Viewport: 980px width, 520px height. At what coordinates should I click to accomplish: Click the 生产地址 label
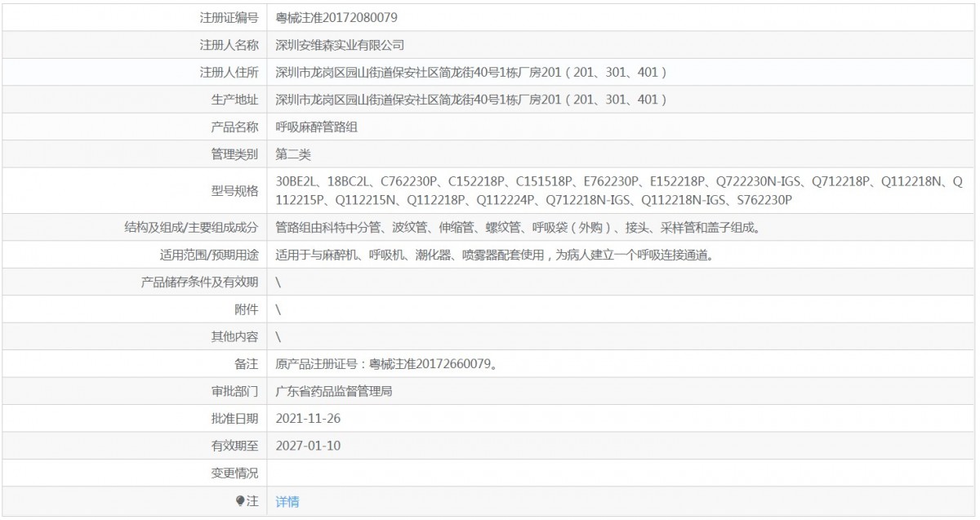tap(234, 100)
